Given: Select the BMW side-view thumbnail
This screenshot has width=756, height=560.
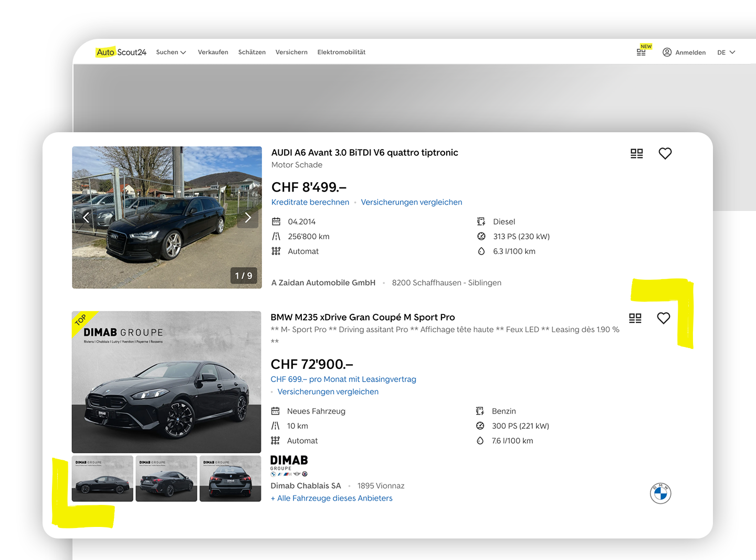Looking at the screenshot, I should 102,479.
